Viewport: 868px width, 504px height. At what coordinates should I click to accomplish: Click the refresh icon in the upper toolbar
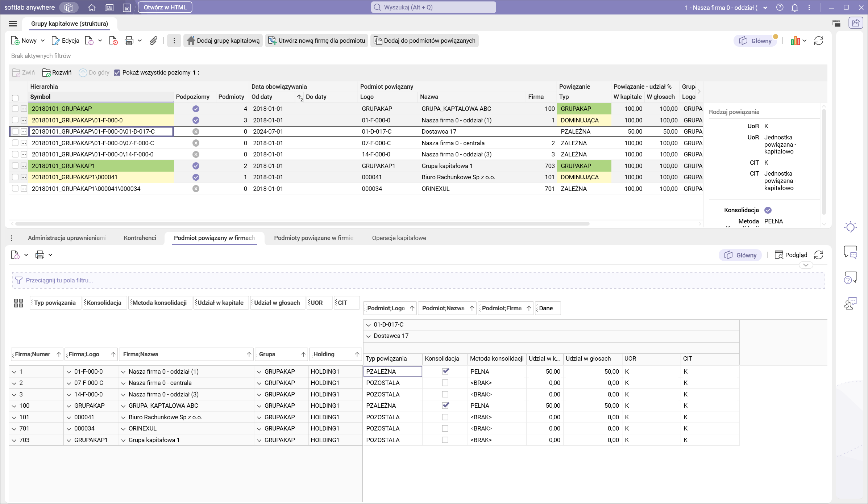tap(819, 41)
